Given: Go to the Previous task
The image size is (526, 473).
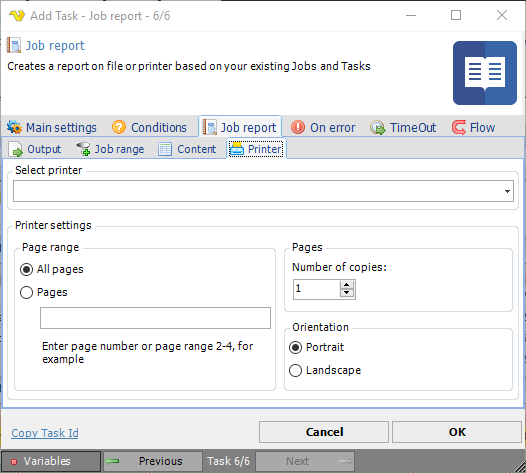Looking at the screenshot, I should (x=153, y=462).
